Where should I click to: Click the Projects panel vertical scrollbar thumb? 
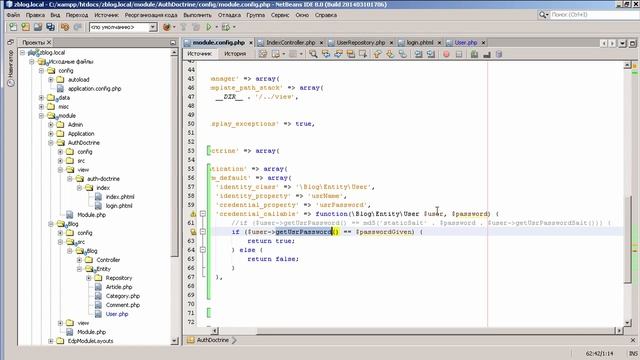click(174, 156)
